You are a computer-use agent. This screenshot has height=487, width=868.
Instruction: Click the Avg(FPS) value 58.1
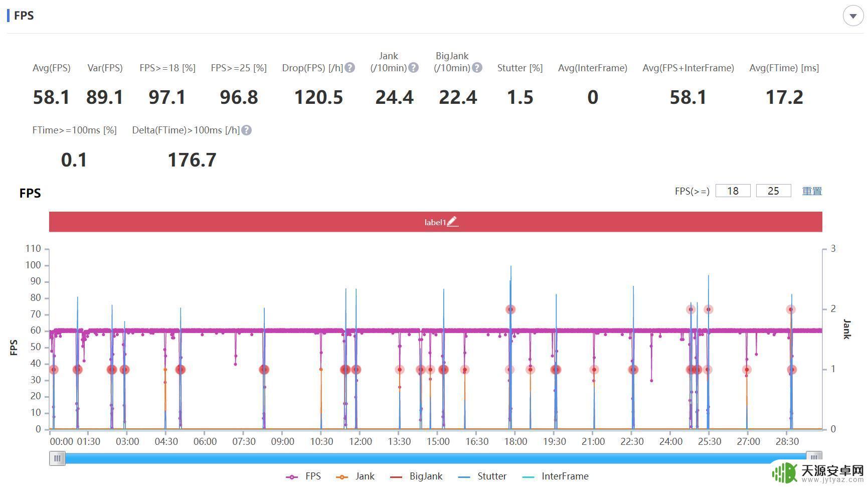(51, 97)
